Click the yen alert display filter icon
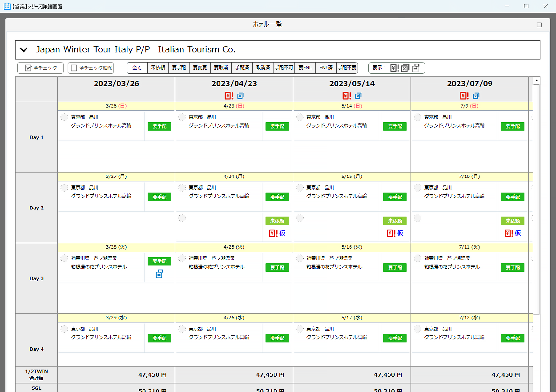 [394, 68]
